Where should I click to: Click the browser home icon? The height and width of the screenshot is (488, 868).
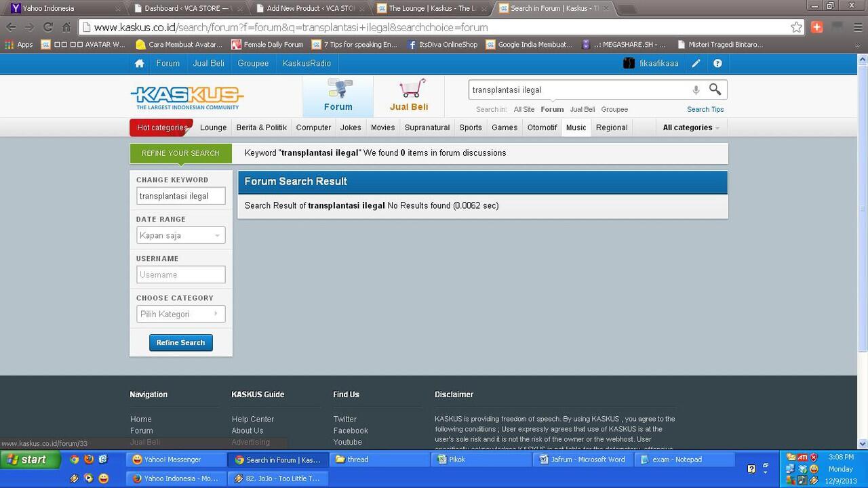[x=66, y=27]
